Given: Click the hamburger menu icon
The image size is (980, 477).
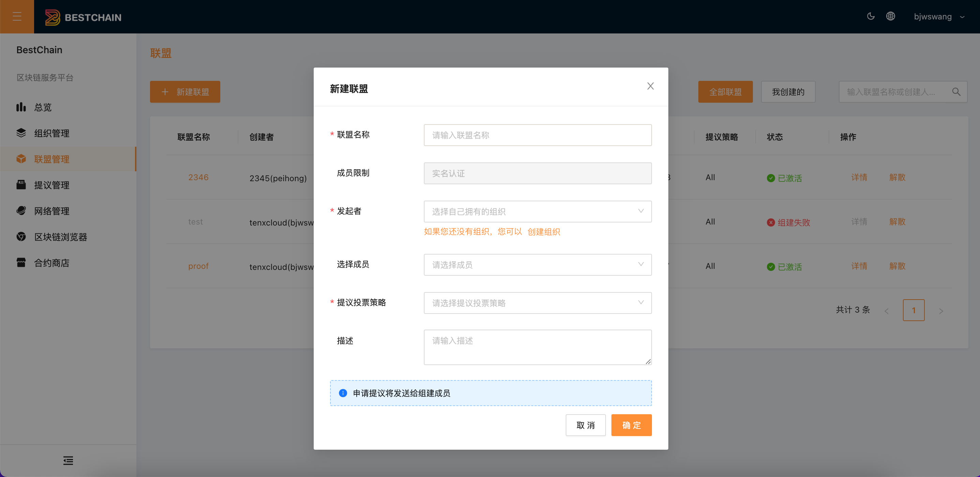Looking at the screenshot, I should 17,16.
